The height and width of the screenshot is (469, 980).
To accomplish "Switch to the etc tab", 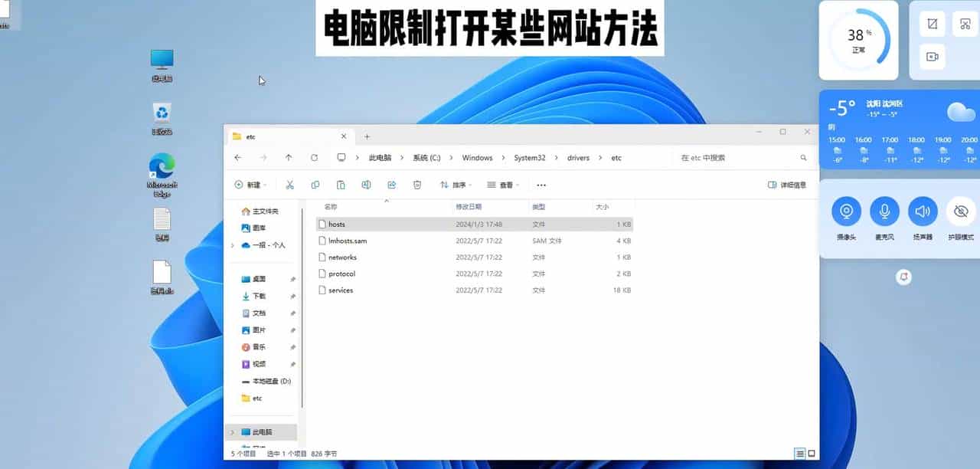I will coord(250,136).
